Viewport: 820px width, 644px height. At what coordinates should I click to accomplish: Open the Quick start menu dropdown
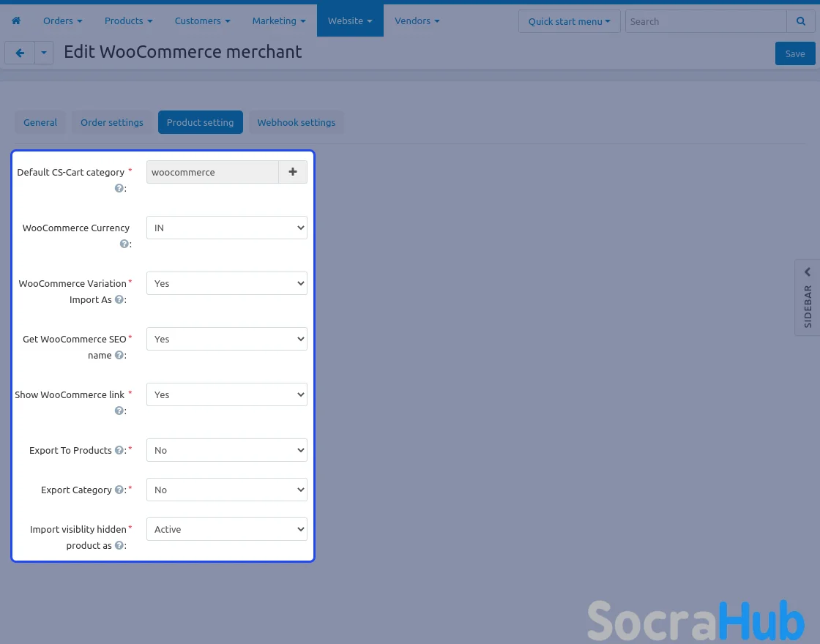click(569, 21)
